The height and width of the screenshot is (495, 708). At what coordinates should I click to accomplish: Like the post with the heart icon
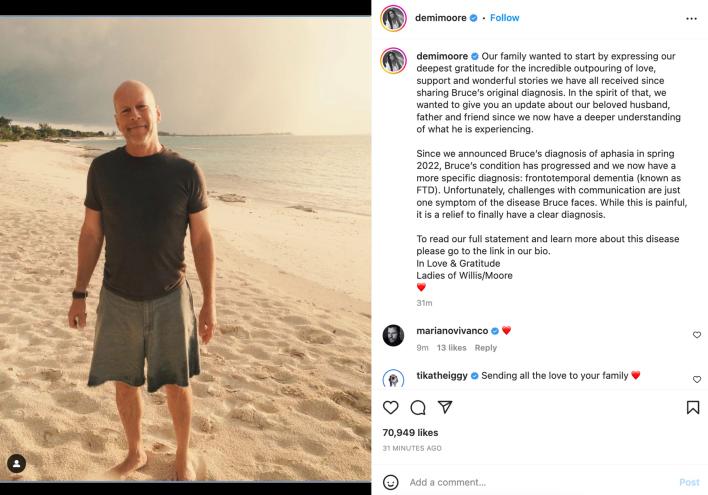point(391,407)
